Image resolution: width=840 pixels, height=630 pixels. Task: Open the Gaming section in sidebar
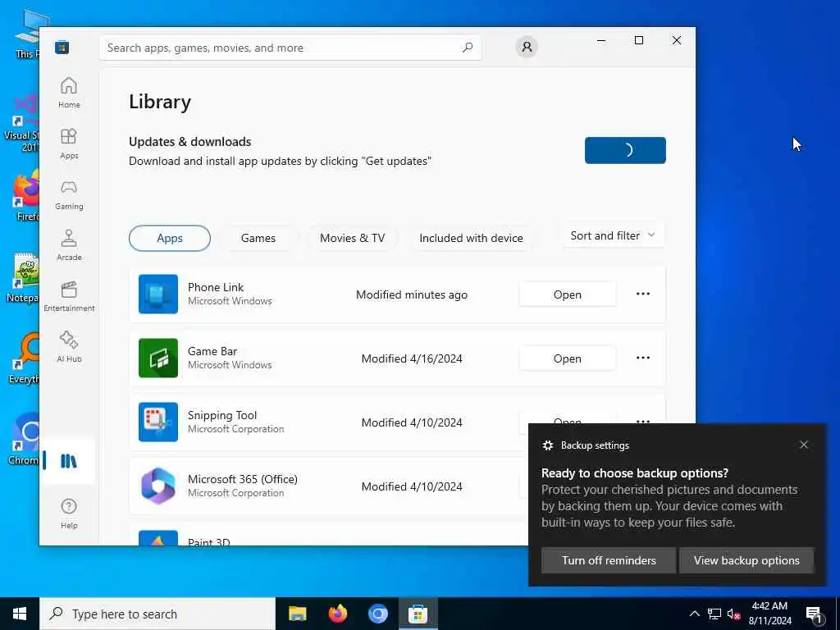click(x=69, y=194)
